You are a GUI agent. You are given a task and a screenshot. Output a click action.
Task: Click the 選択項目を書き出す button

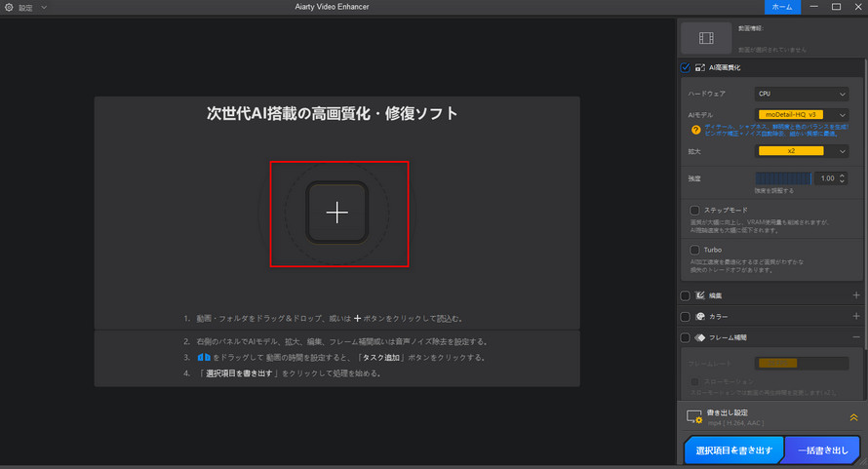(733, 450)
